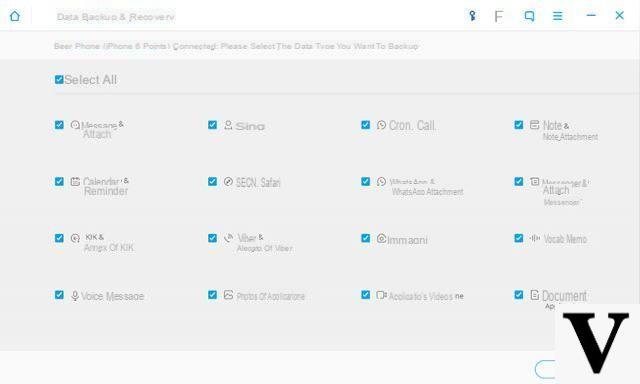Click the Messenger icon
Screen dimensions: 640x384
click(x=534, y=182)
